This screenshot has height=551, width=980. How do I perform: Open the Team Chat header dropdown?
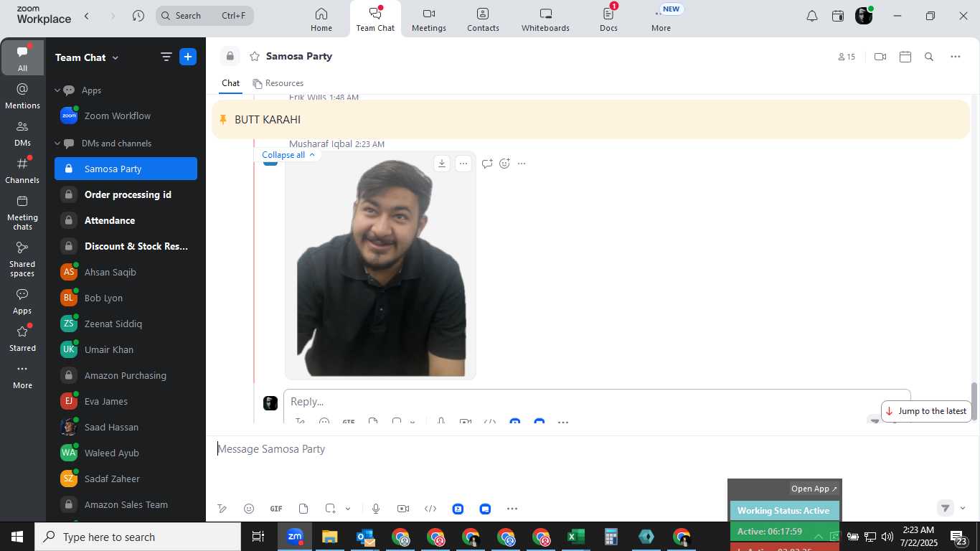click(115, 57)
